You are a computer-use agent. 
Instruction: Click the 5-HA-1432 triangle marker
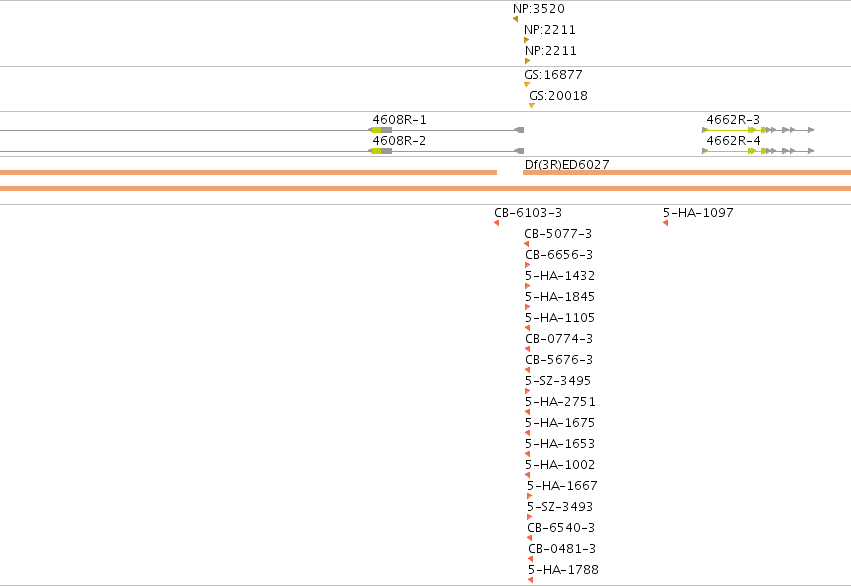(528, 286)
